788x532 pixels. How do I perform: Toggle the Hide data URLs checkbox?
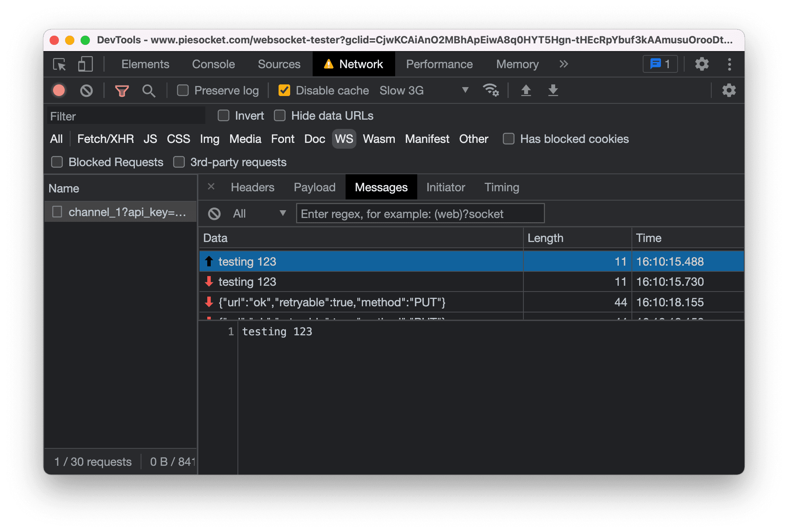click(279, 116)
